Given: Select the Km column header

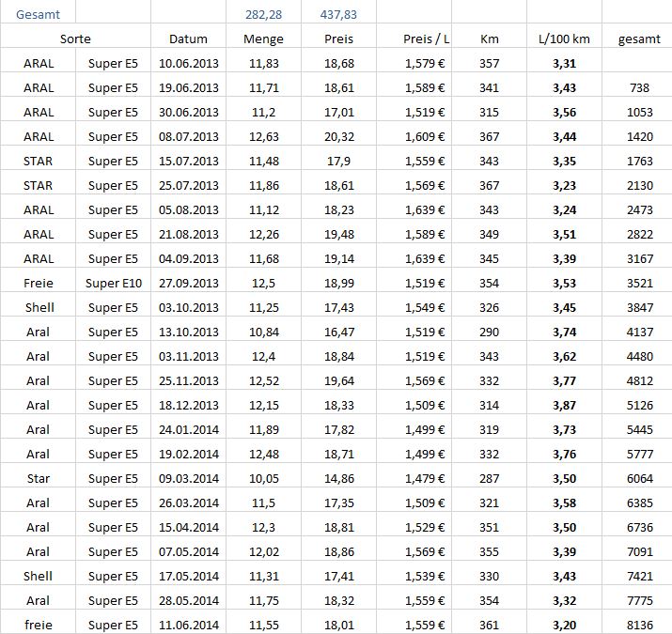Looking at the screenshot, I should click(x=489, y=39).
